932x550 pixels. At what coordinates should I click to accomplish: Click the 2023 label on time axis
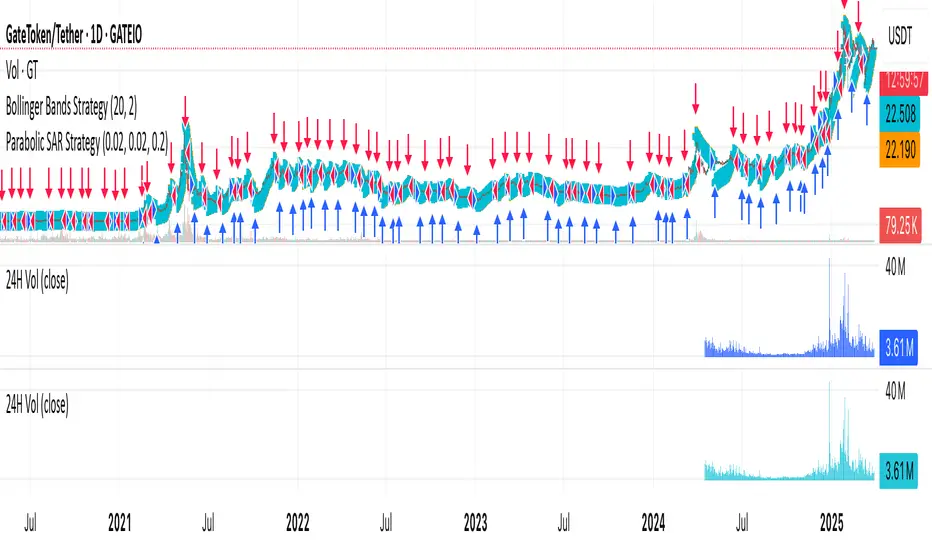[476, 523]
